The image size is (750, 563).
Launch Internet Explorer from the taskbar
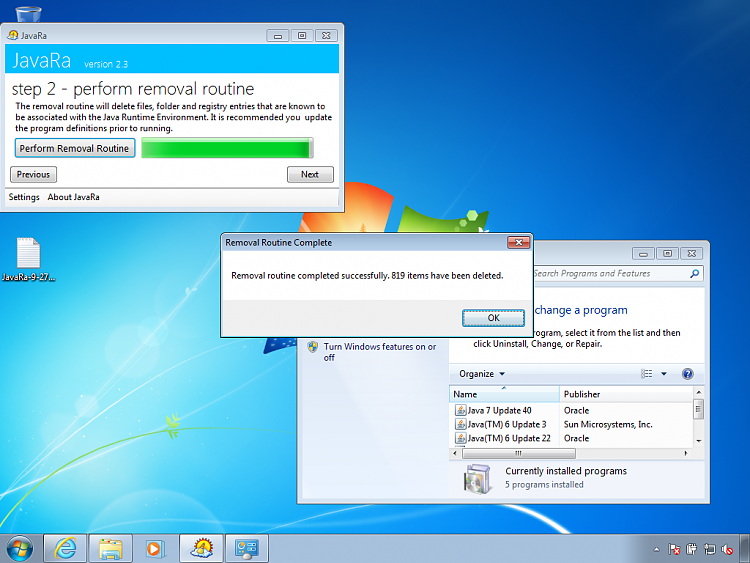65,548
